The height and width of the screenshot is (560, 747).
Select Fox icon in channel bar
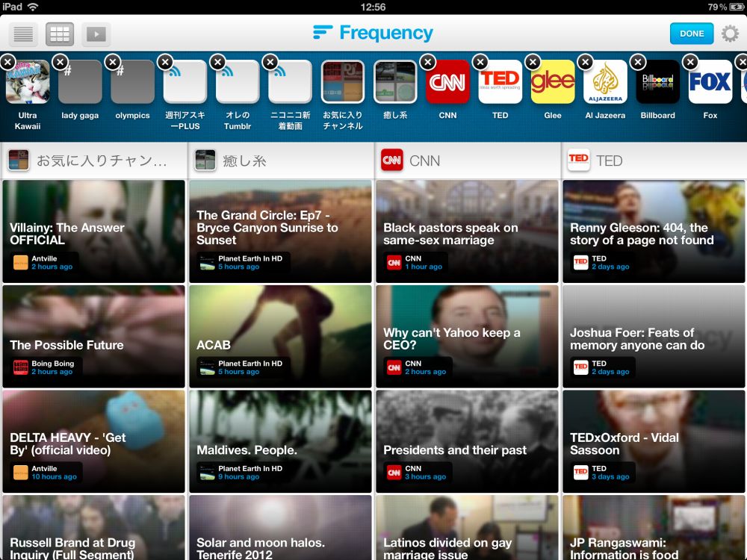(x=710, y=82)
